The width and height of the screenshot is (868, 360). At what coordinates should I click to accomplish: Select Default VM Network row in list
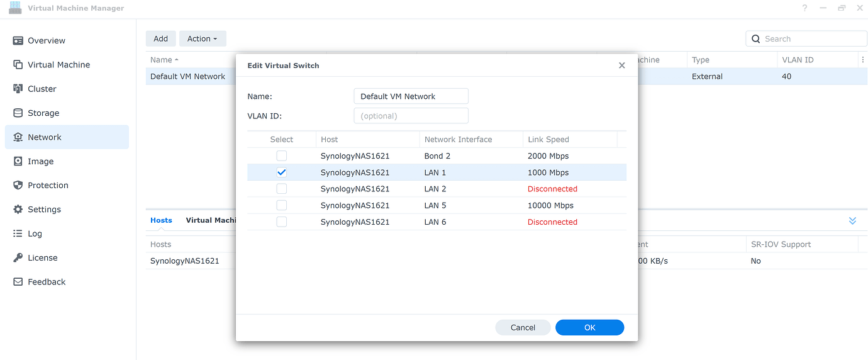click(x=187, y=76)
